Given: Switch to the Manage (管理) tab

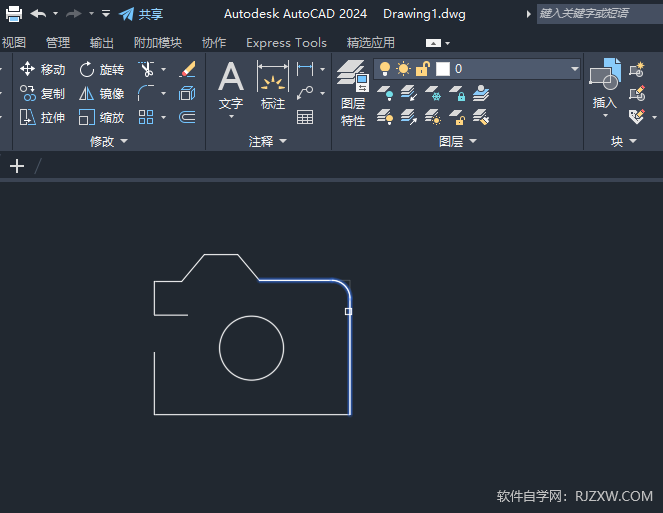Looking at the screenshot, I should [x=58, y=43].
